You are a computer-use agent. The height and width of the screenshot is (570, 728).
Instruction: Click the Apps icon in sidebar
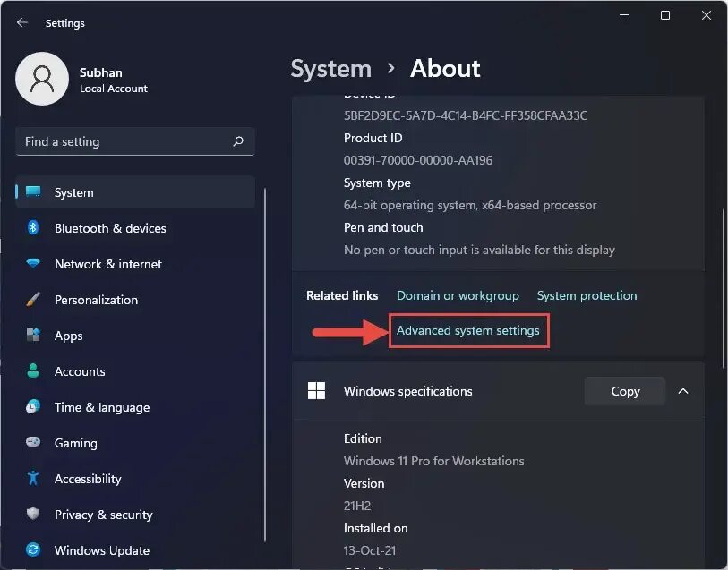pos(33,335)
